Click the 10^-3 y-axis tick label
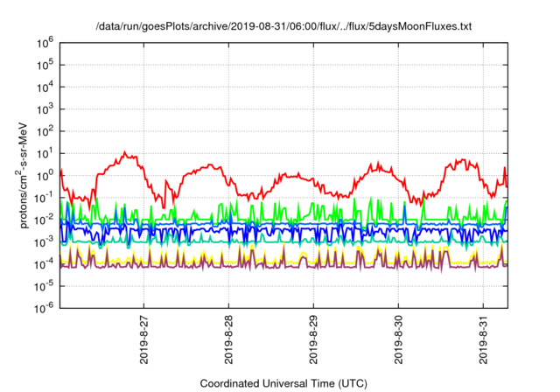 (45, 242)
